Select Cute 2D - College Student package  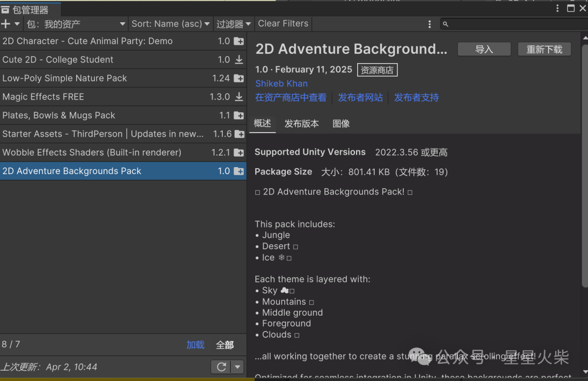123,60
